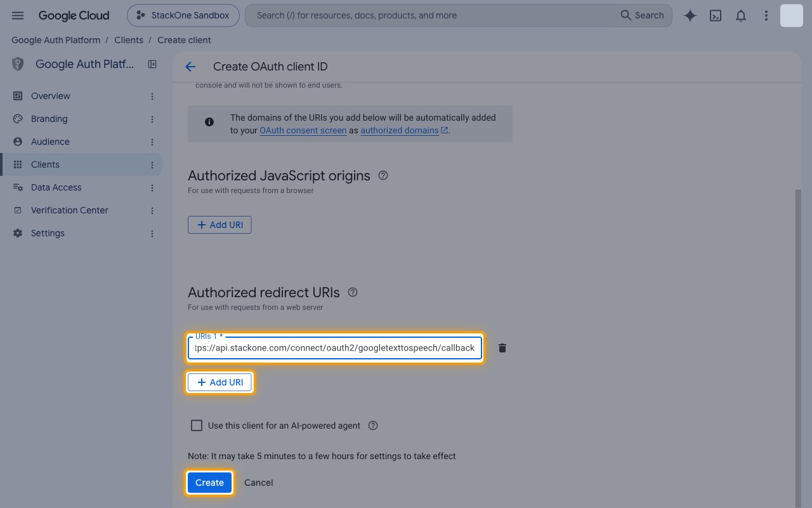Open more options for Data Access
The image size is (812, 508).
[x=152, y=187]
